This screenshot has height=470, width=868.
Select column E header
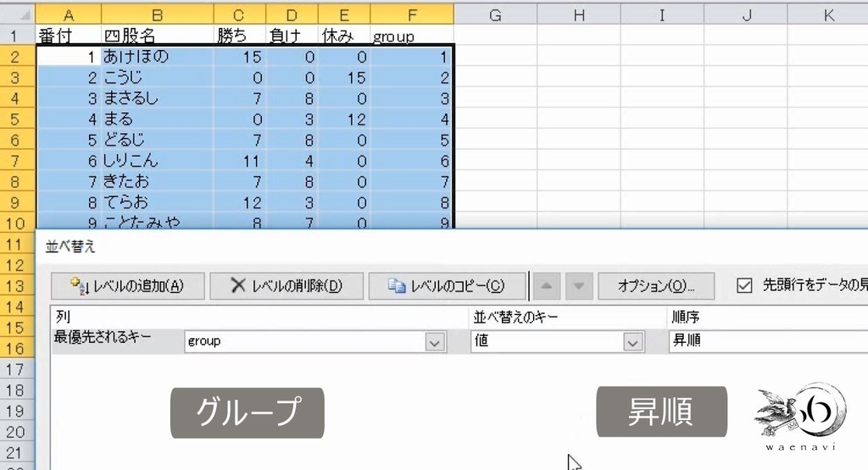click(x=344, y=15)
